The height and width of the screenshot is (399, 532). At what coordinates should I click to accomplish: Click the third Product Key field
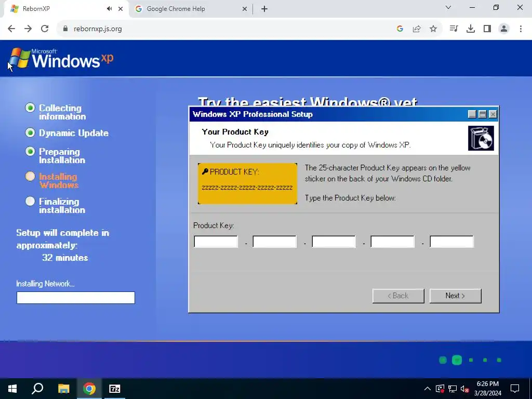(334, 242)
